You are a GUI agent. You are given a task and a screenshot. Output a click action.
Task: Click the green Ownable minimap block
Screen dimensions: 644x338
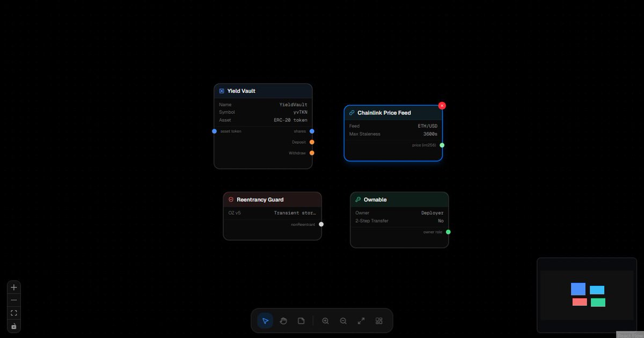pyautogui.click(x=598, y=303)
